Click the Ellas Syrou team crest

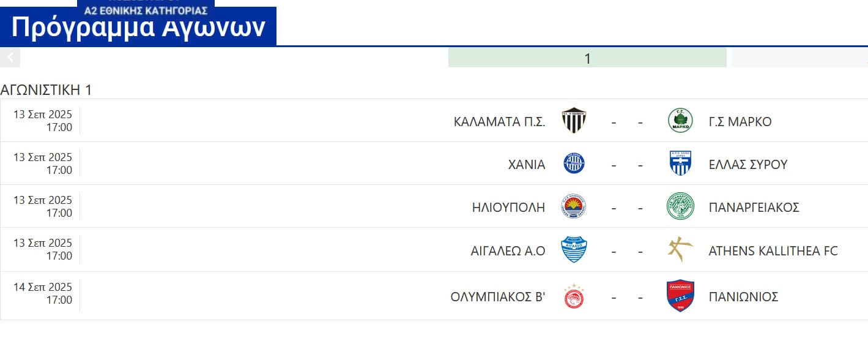[x=680, y=163]
